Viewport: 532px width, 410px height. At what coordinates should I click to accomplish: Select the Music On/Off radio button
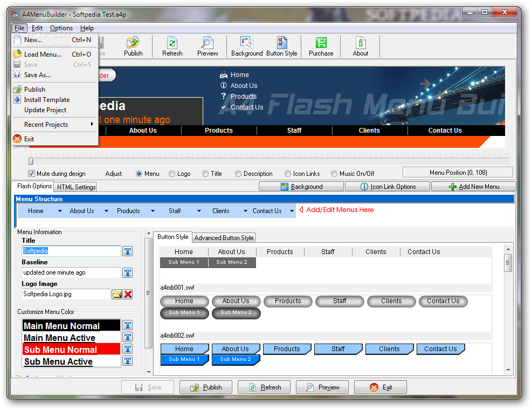[334, 174]
